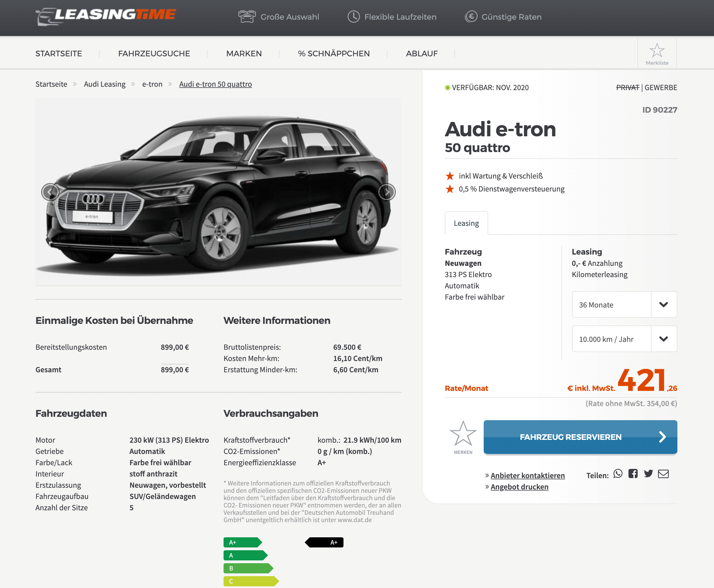Click the 421,26 monthly rate
This screenshot has width=714, height=588.
[x=647, y=380]
